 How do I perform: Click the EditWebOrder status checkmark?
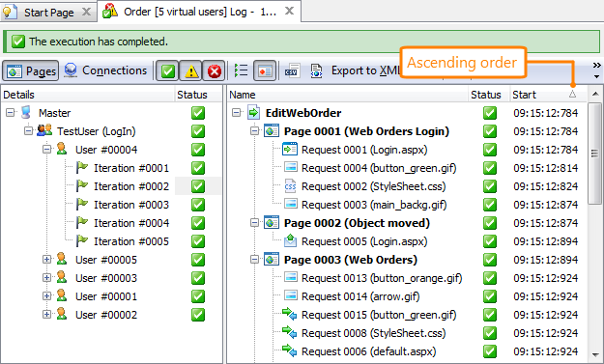490,113
